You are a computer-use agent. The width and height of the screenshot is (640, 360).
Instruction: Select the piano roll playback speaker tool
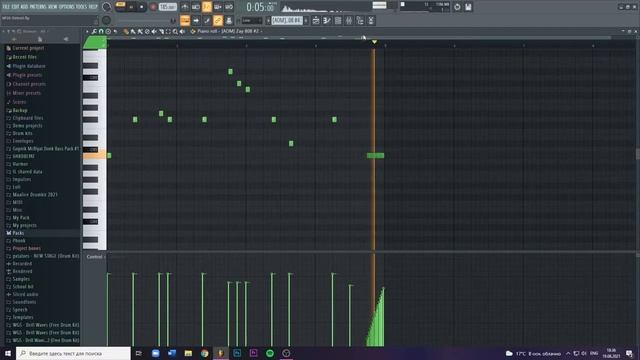pos(182,31)
